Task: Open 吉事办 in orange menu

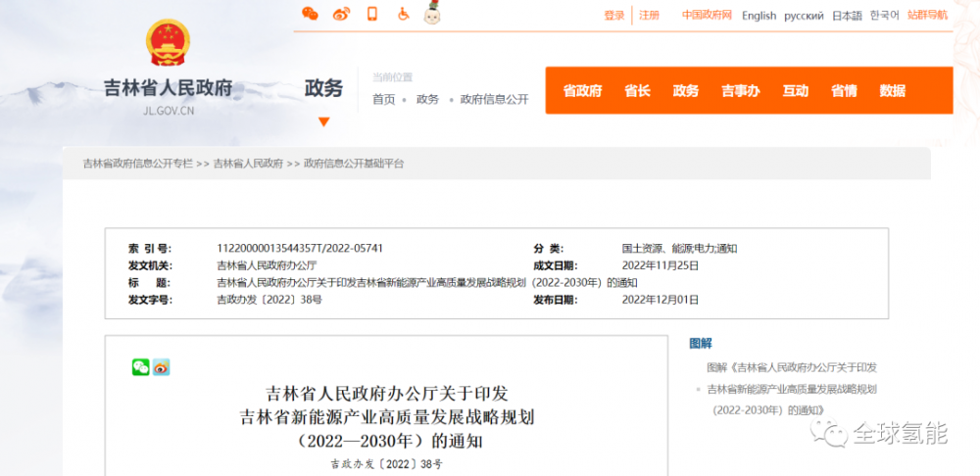Action: point(741,91)
